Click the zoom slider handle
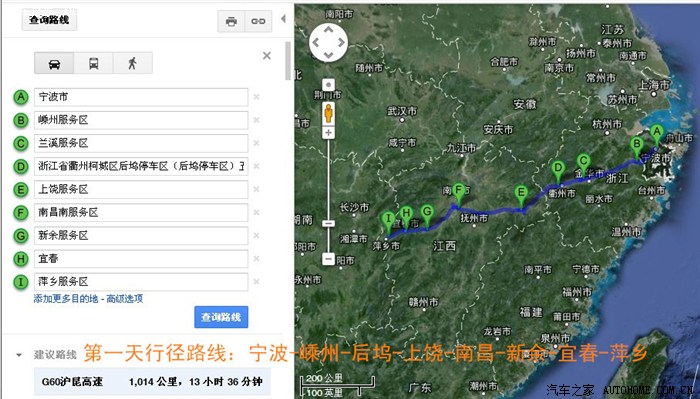This screenshot has width=700, height=399. [x=329, y=223]
